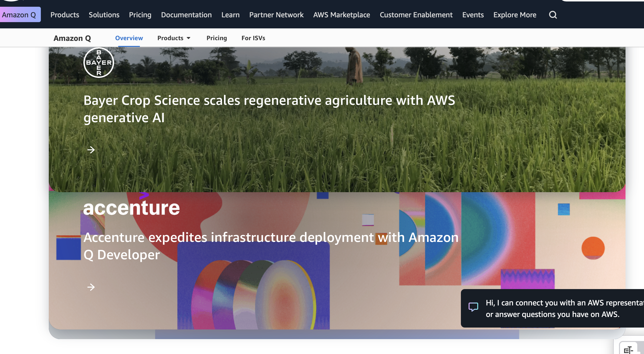Viewport: 644px width, 354px height.
Task: Open Documentation in the top navigation
Action: pyautogui.click(x=186, y=15)
